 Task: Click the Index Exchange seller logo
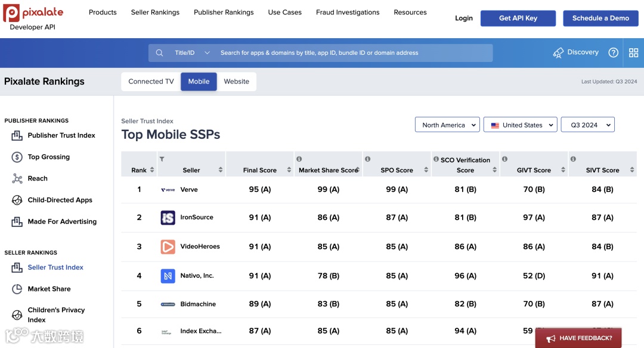166,331
